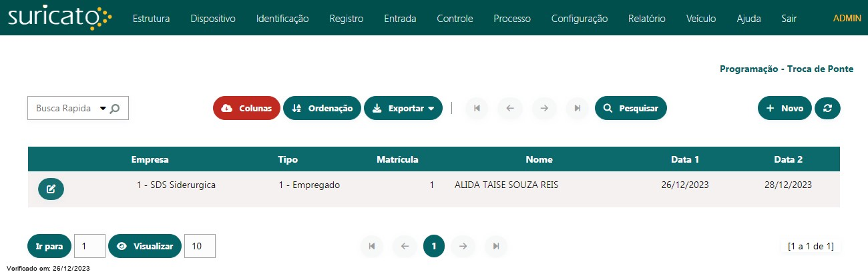The image size is (868, 278).
Task: Click the refresh icon next to Novo
Action: [x=827, y=108]
